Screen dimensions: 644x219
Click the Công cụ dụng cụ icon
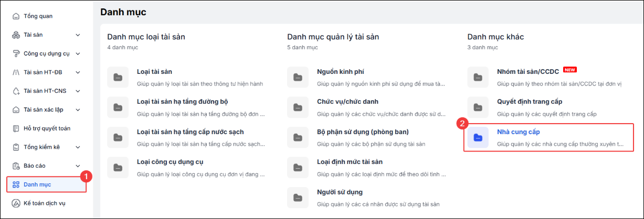pyautogui.click(x=16, y=53)
